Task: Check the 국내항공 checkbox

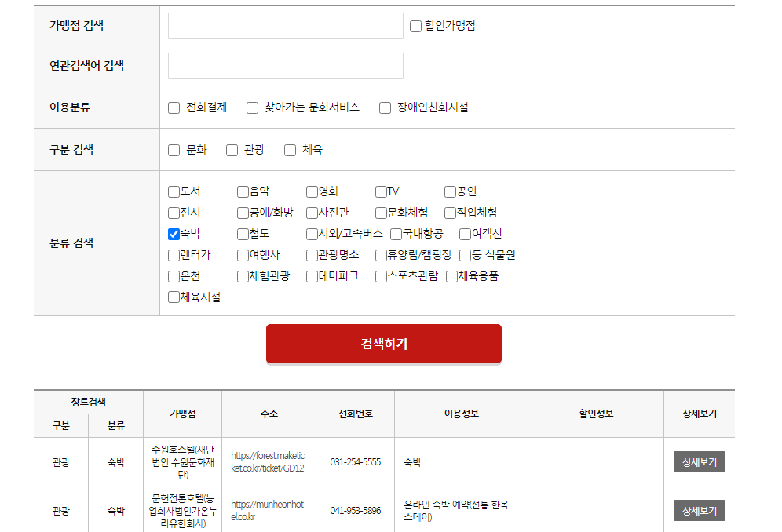Action: tap(396, 235)
